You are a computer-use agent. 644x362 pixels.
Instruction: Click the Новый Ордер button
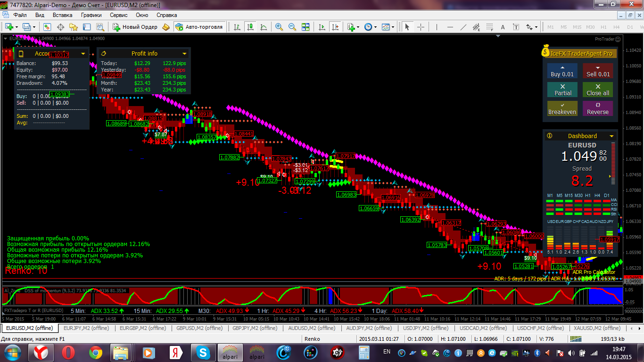coord(135,27)
